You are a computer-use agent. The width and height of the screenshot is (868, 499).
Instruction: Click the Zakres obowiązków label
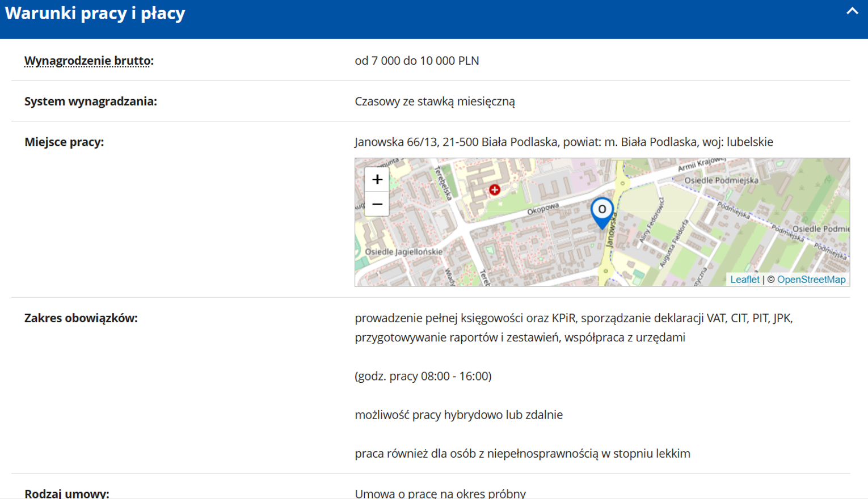(x=81, y=318)
